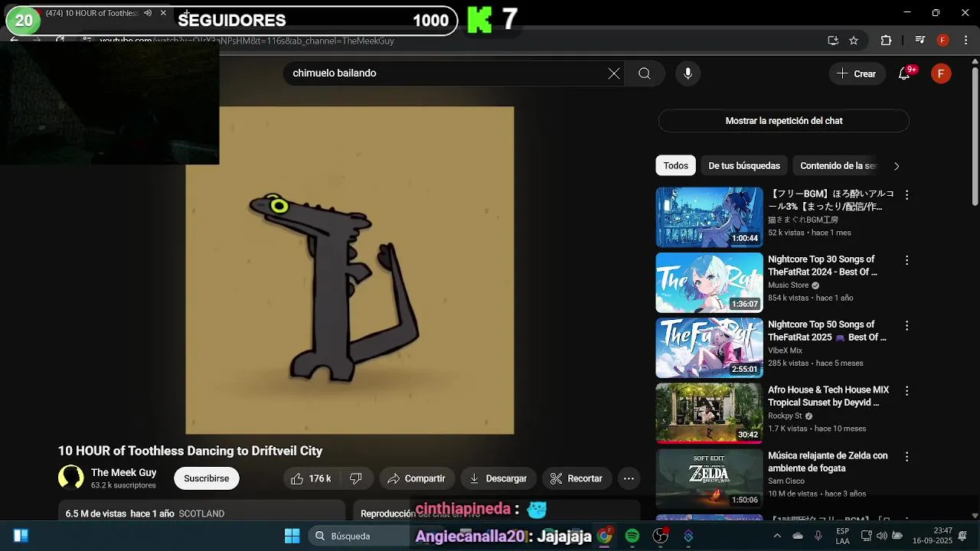This screenshot has height=551, width=980.
Task: Open options for Zelda relaxing music video
Action: (906, 456)
